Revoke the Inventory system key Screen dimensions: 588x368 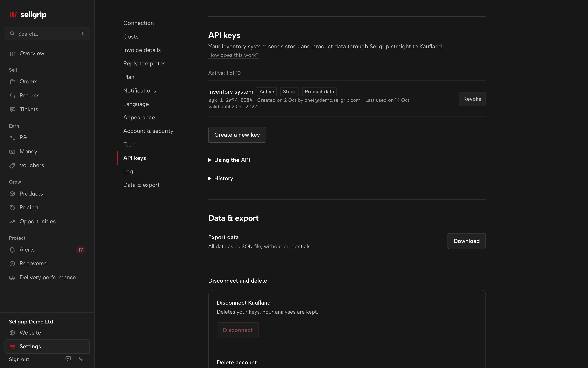(472, 99)
